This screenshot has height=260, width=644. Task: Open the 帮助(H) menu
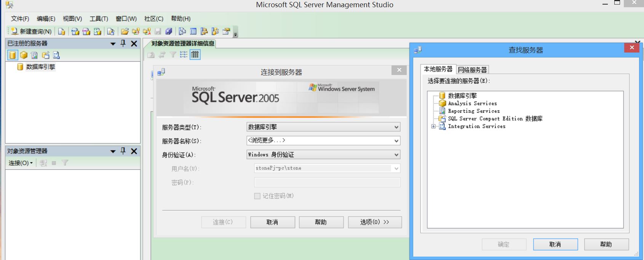pos(181,19)
